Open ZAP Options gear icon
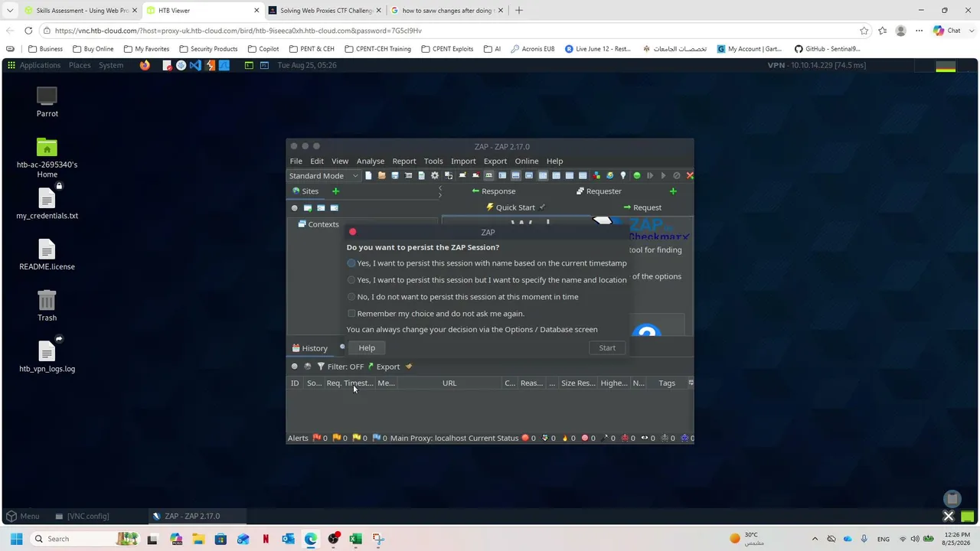Image resolution: width=980 pixels, height=551 pixels. pos(435,175)
